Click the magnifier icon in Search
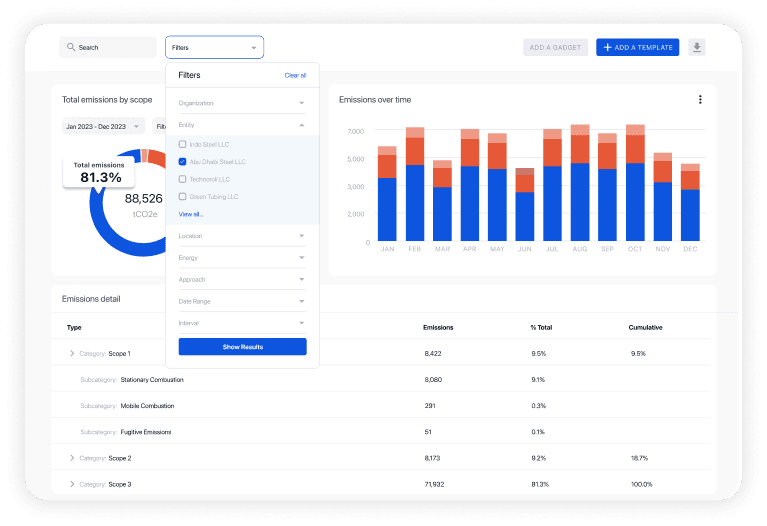This screenshot has height=526, width=767. point(70,47)
